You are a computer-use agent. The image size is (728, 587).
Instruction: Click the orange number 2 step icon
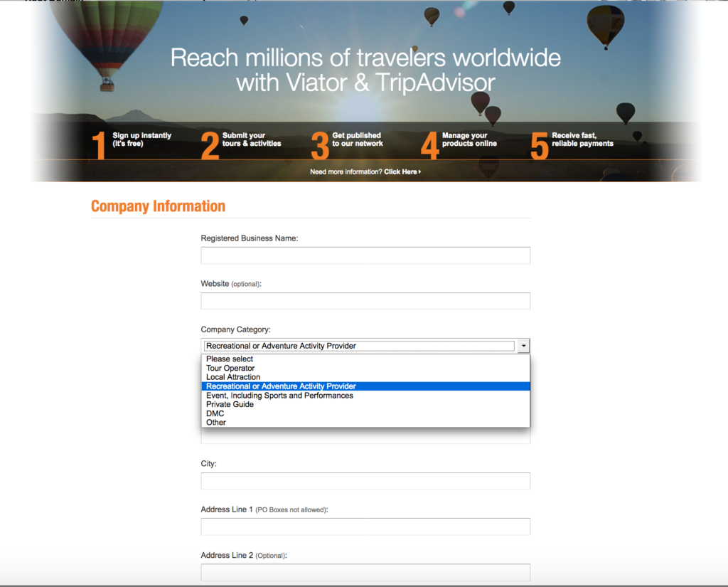tap(210, 145)
